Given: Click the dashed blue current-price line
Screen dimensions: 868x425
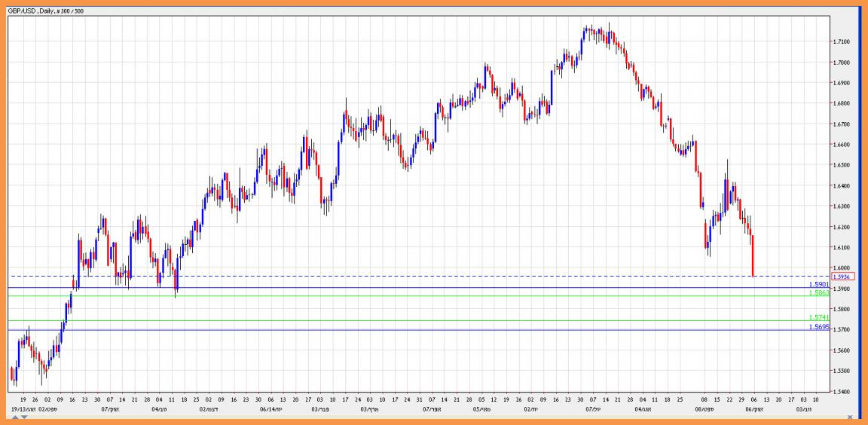Looking at the screenshot, I should click(x=377, y=277).
